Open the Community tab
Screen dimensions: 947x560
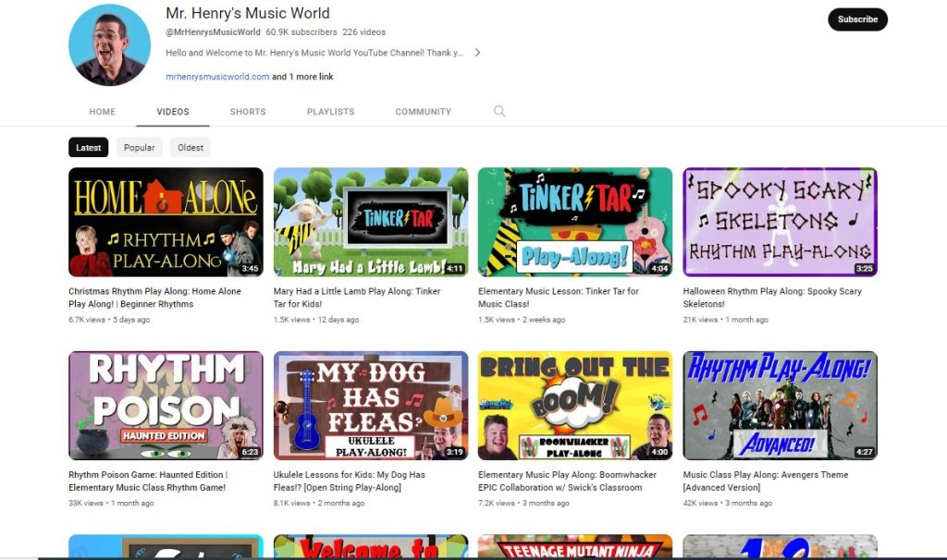(423, 112)
